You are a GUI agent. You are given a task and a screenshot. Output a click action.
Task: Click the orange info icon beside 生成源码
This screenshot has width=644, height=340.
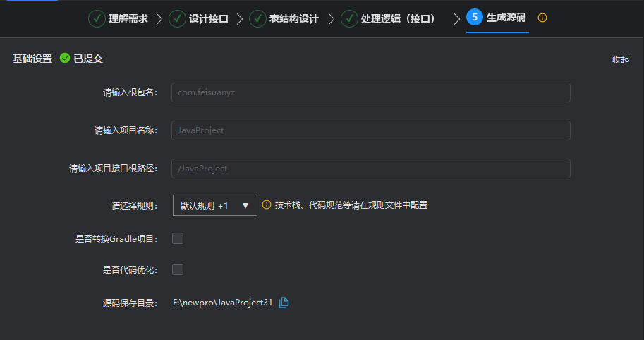(x=542, y=18)
